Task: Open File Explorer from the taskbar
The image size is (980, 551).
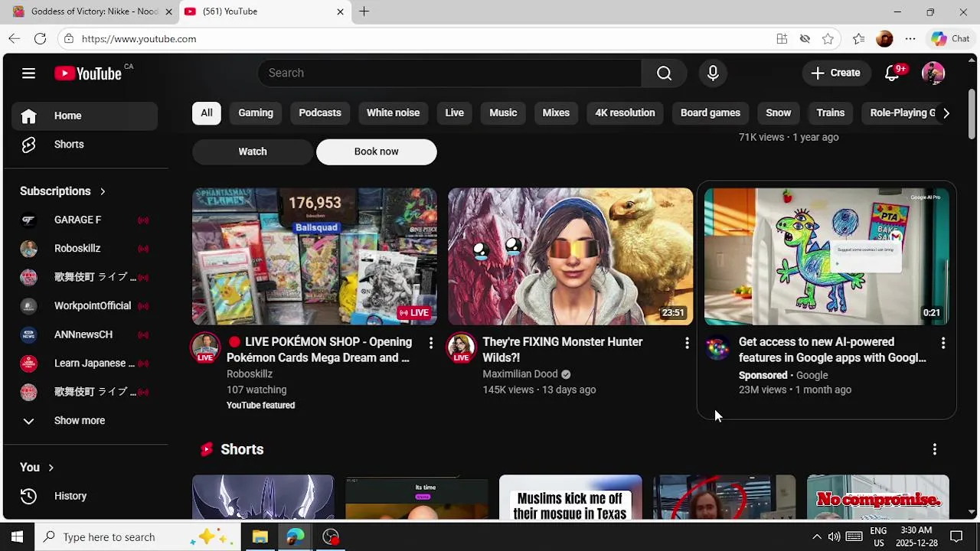Action: 260,536
